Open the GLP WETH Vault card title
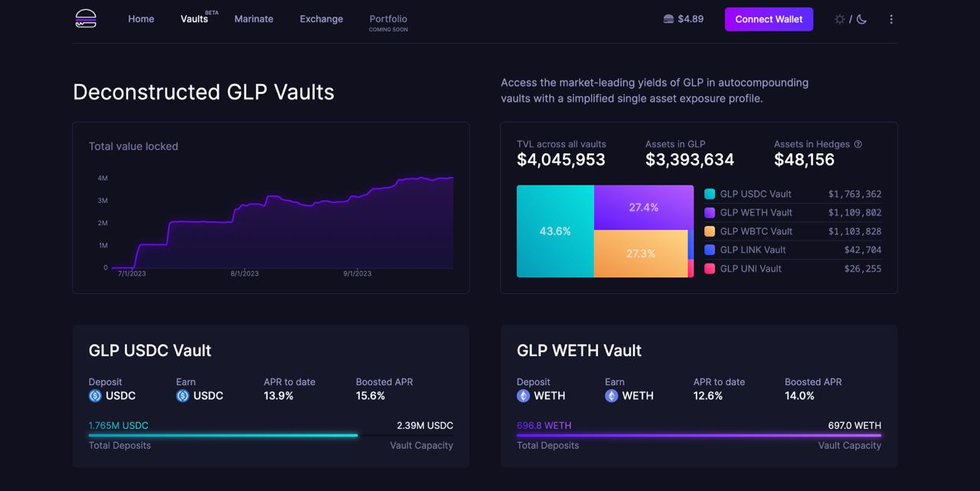The image size is (980, 491). [579, 350]
